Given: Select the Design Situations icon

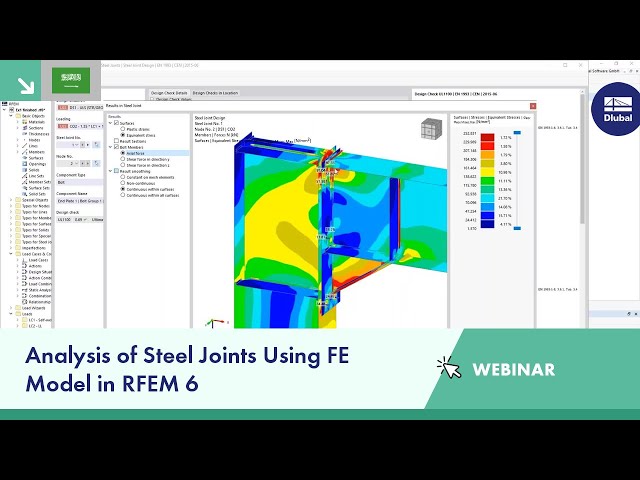Looking at the screenshot, I should [24, 272].
